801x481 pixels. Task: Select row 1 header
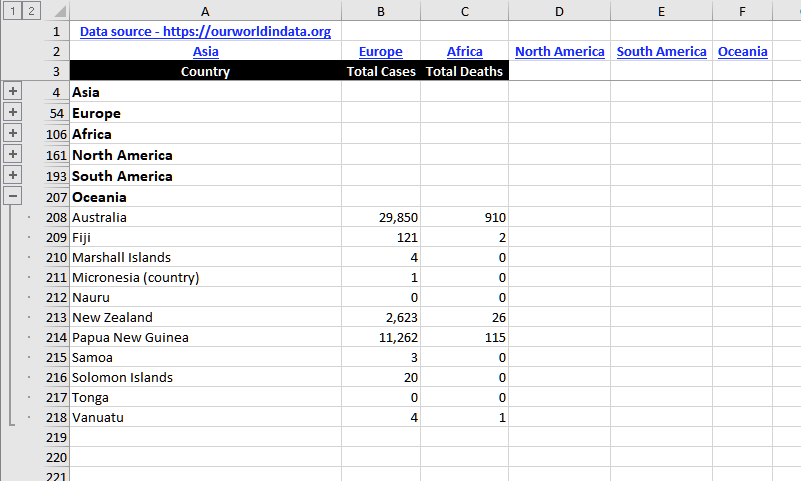pyautogui.click(x=56, y=32)
